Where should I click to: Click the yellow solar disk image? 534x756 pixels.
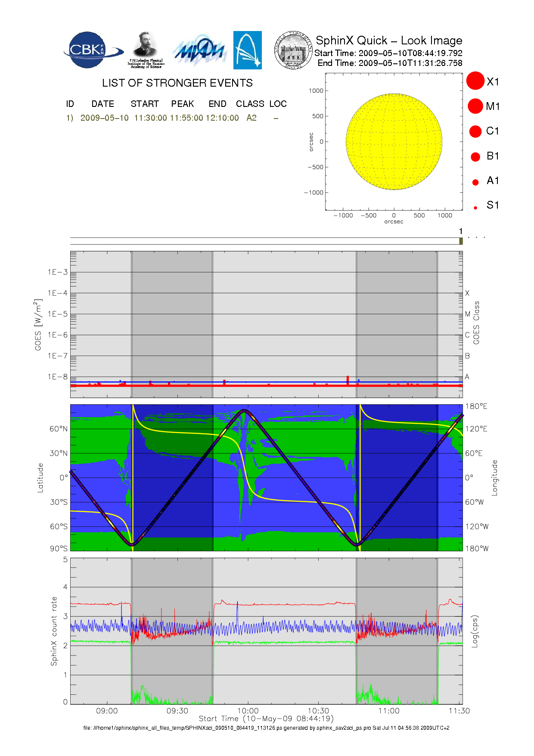[x=394, y=141]
